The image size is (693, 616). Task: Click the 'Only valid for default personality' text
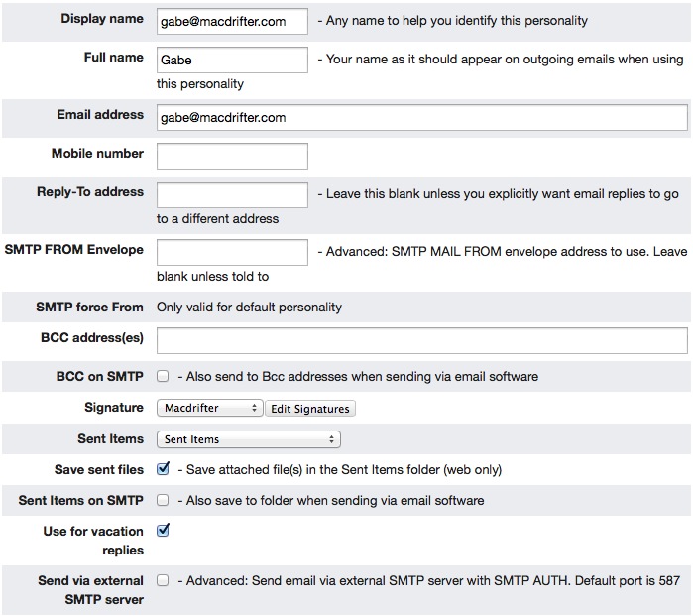pyautogui.click(x=249, y=308)
